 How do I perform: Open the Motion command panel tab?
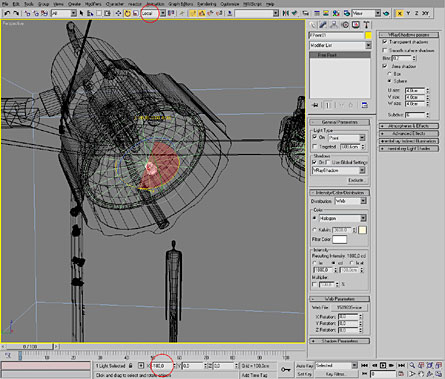[x=345, y=25]
